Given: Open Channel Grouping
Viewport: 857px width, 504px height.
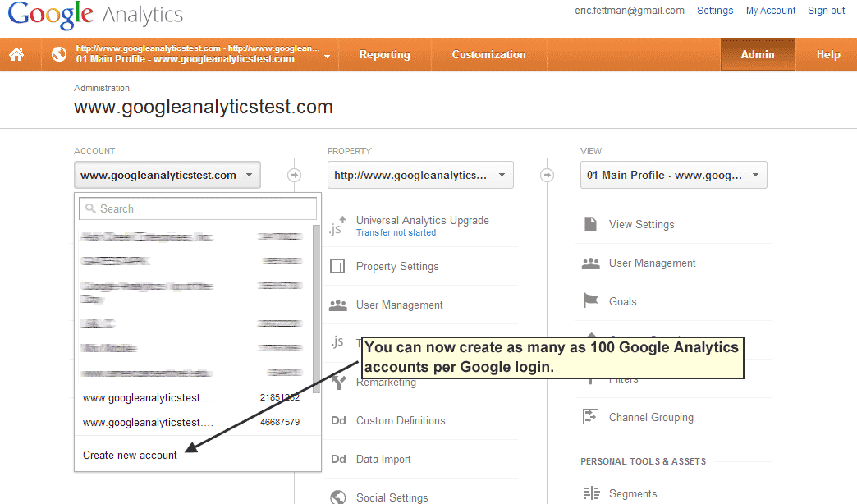Looking at the screenshot, I should pos(651,417).
